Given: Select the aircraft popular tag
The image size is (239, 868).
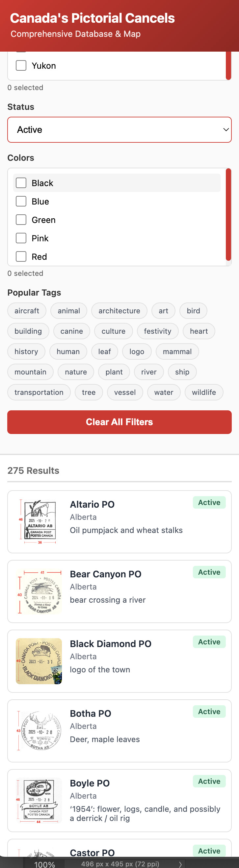Looking at the screenshot, I should pyautogui.click(x=27, y=311).
